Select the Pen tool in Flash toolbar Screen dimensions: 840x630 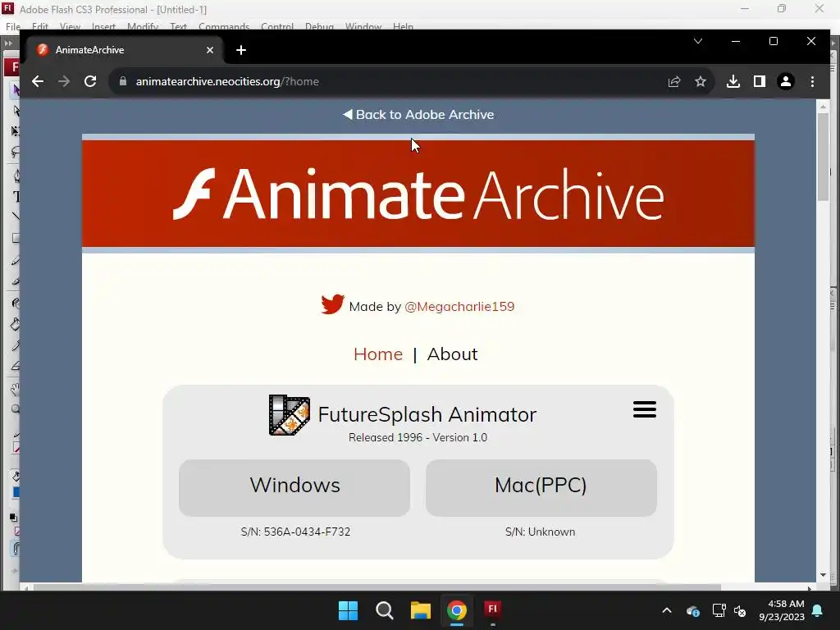(16, 176)
